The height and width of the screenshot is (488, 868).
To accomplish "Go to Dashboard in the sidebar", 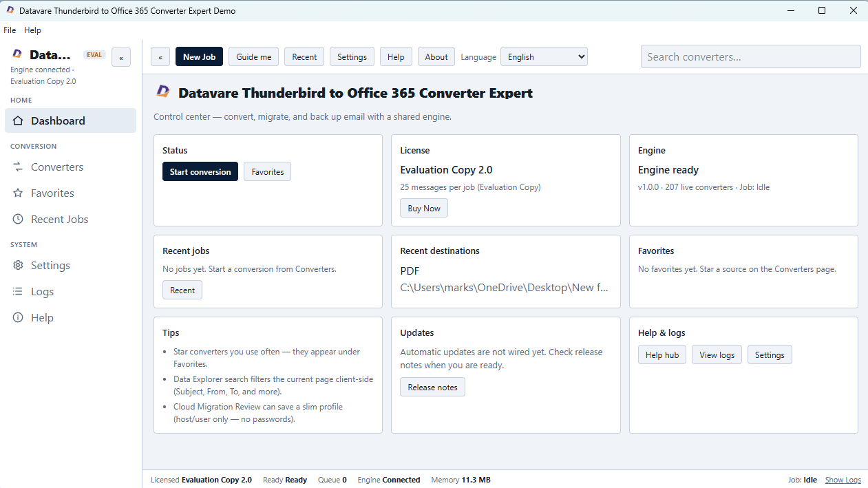I will click(x=70, y=120).
